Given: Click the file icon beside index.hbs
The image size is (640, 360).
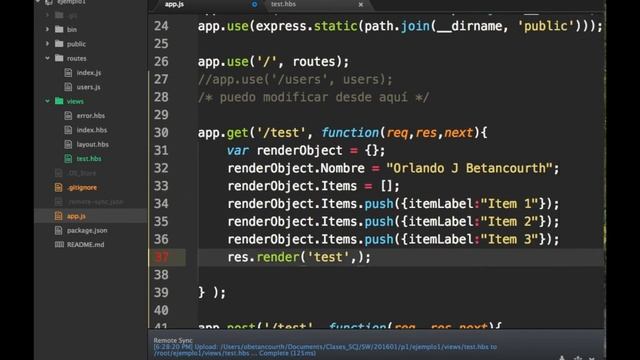Looking at the screenshot, I should coord(68,130).
